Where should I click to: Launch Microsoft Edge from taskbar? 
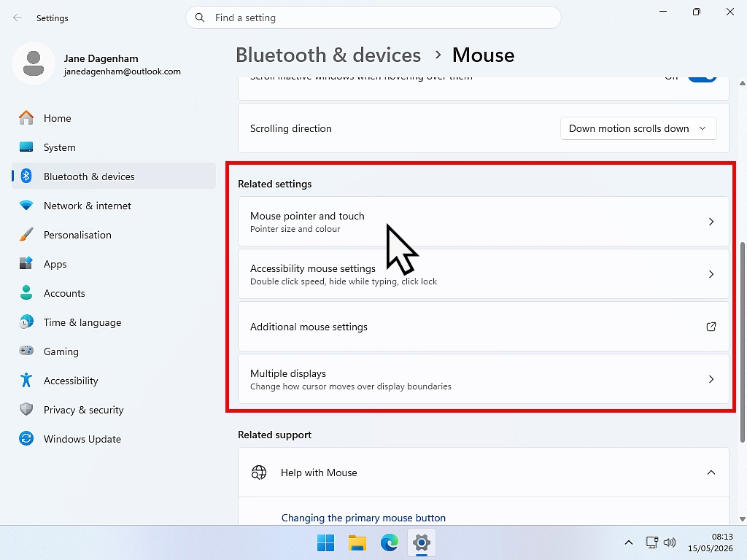[390, 542]
